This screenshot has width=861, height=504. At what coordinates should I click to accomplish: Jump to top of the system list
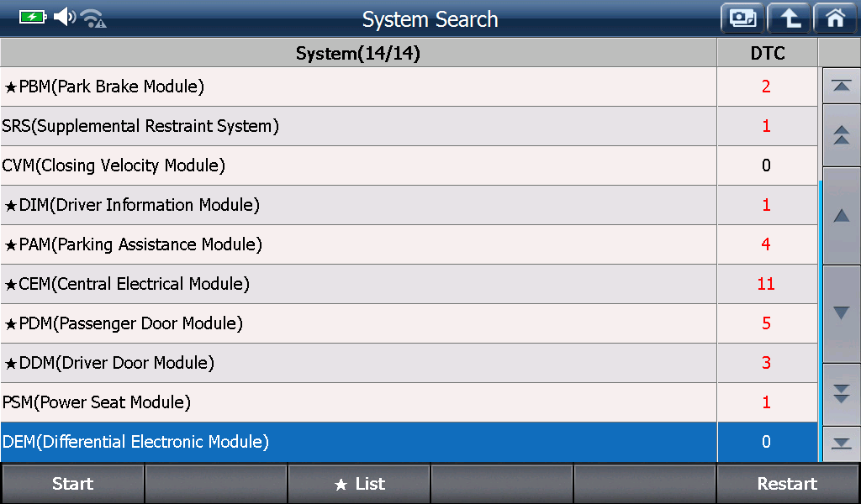pos(841,86)
